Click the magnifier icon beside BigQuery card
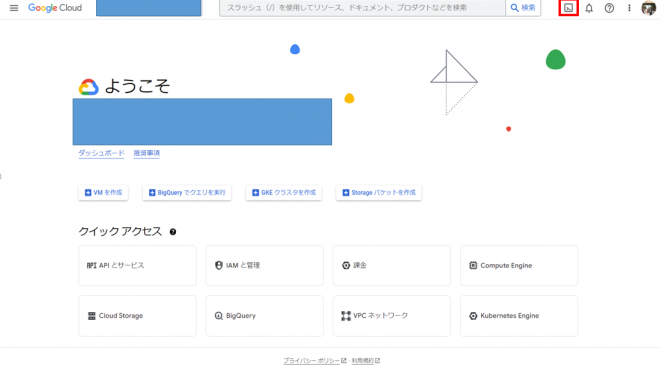The width and height of the screenshot is (660, 365). pyautogui.click(x=218, y=316)
